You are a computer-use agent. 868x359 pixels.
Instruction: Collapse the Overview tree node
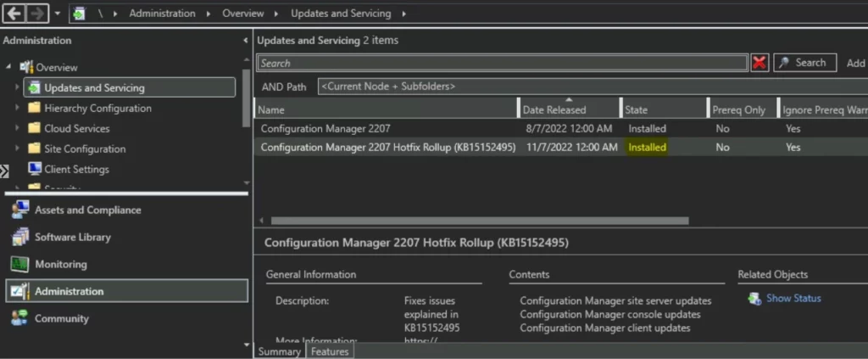coord(8,67)
